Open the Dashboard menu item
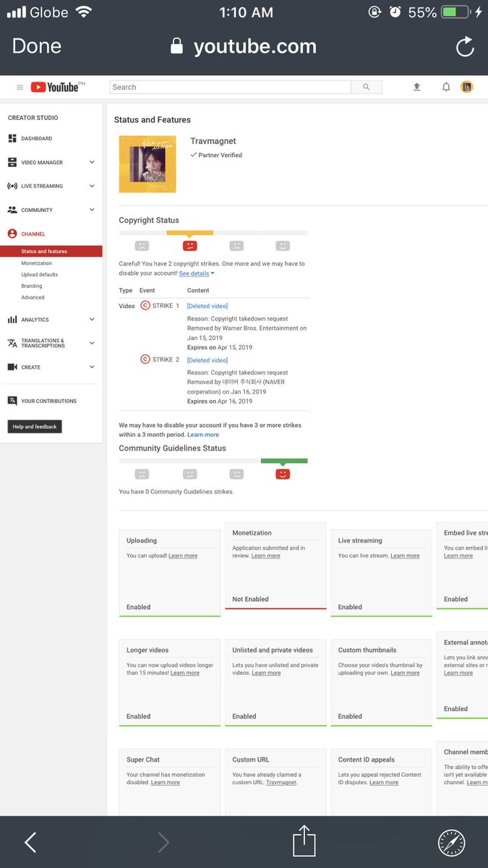The height and width of the screenshot is (868, 488). coord(37,138)
